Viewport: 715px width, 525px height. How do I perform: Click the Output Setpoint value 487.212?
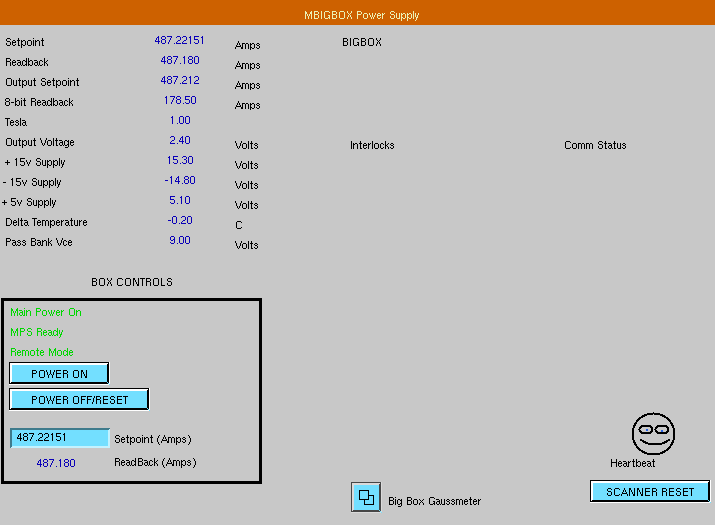180,80
